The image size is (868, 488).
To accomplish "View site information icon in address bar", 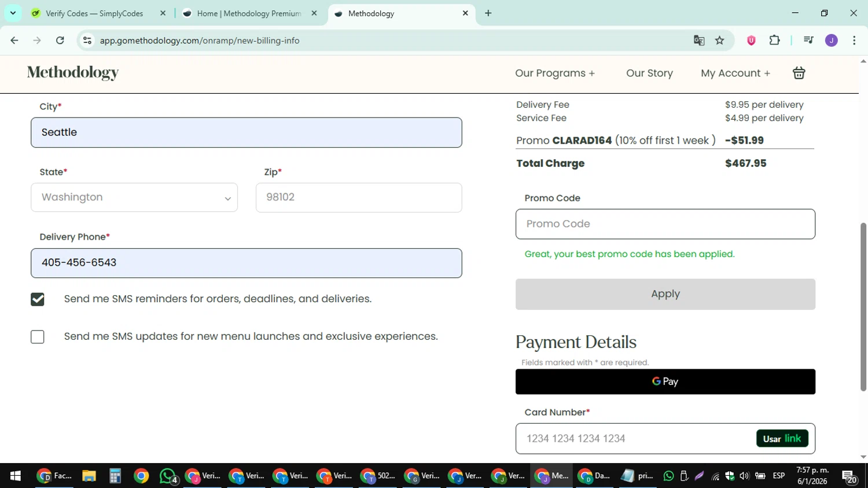I will [x=87, y=41].
